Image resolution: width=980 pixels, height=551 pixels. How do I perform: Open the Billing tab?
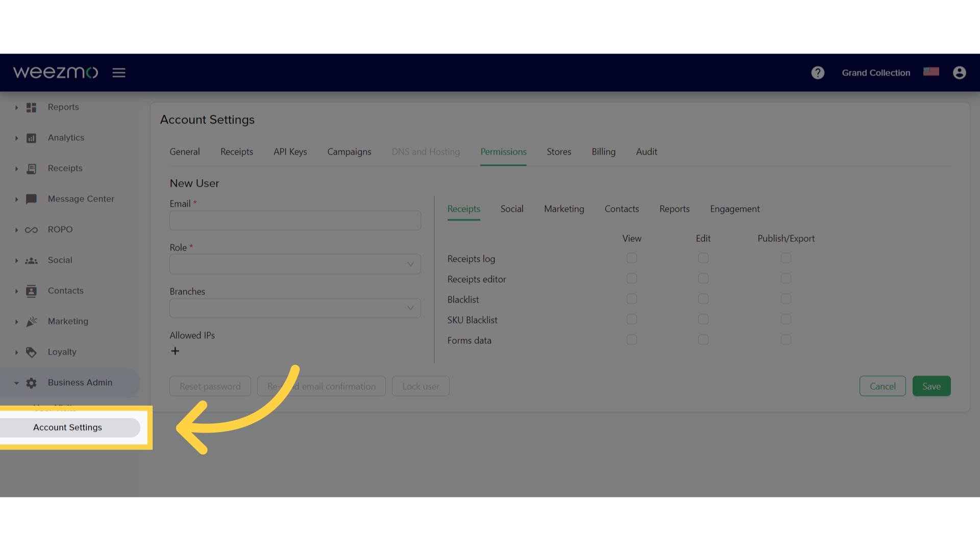603,152
